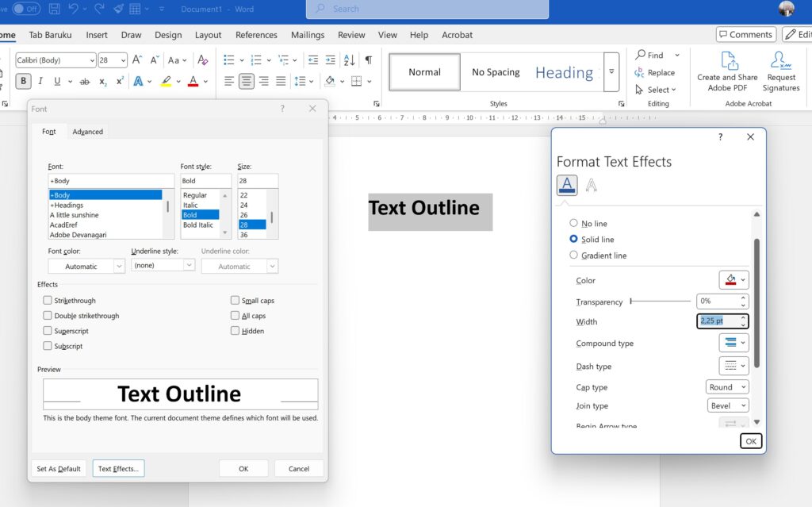Viewport: 812px width, 507px height.
Task: Align text left
Action: click(x=229, y=82)
